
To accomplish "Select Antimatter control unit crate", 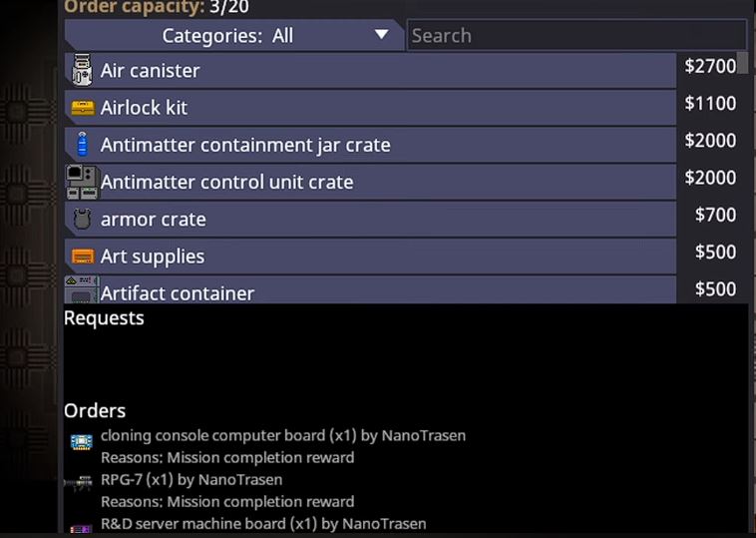I will [371, 182].
